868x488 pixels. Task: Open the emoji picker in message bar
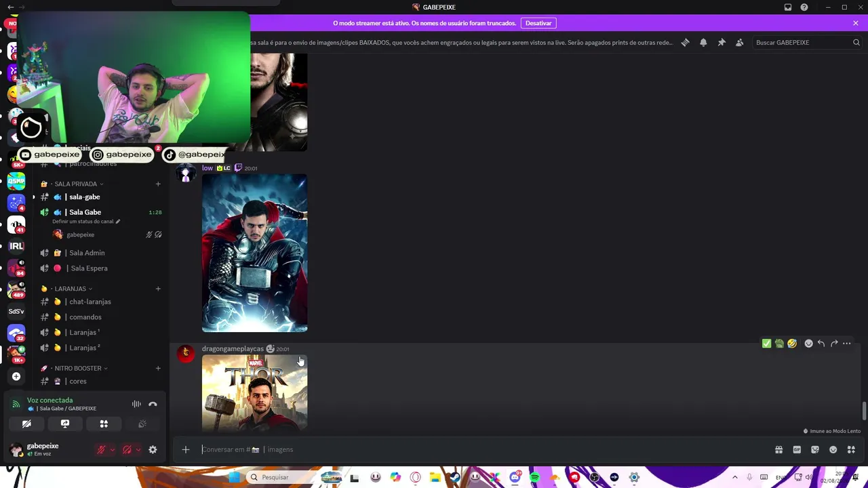833,449
